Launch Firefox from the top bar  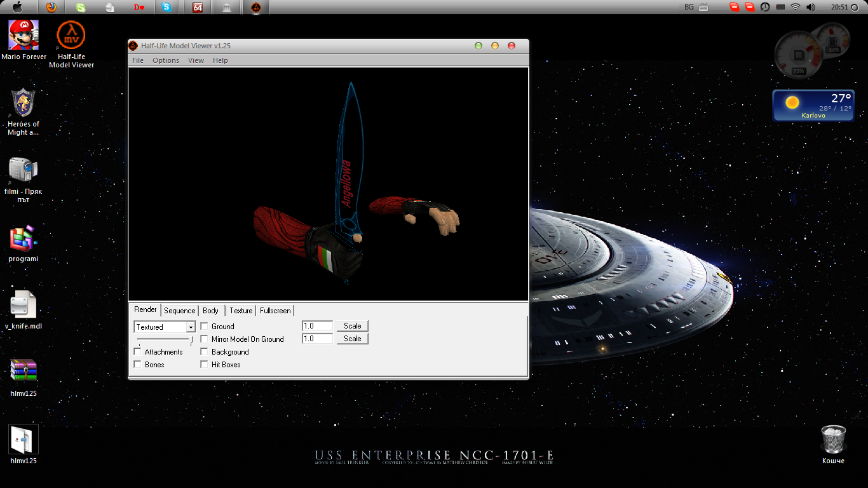coord(51,8)
